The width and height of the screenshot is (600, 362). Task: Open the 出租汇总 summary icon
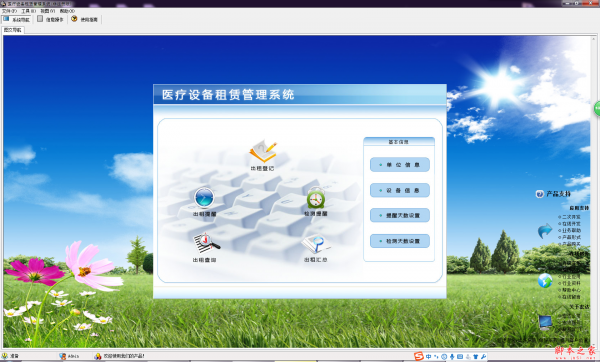click(316, 244)
